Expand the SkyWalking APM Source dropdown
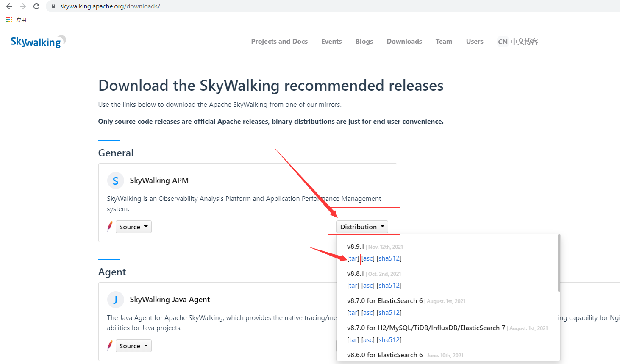The width and height of the screenshot is (620, 364). 133,227
